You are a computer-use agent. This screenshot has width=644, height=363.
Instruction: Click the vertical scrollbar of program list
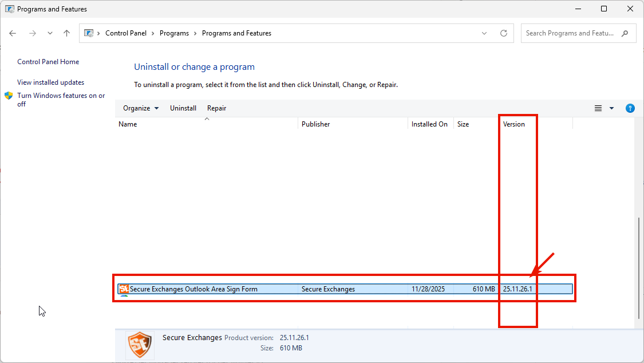(x=639, y=268)
